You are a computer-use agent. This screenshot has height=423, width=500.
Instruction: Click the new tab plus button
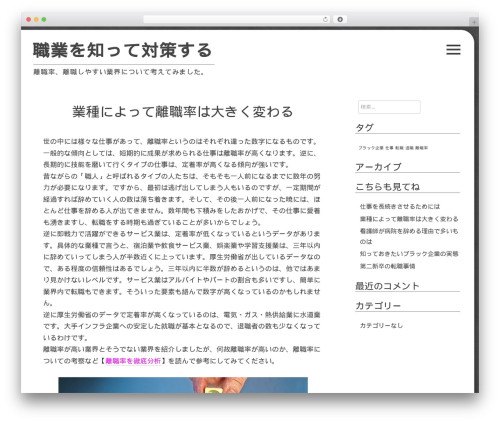pyautogui.click(x=474, y=22)
